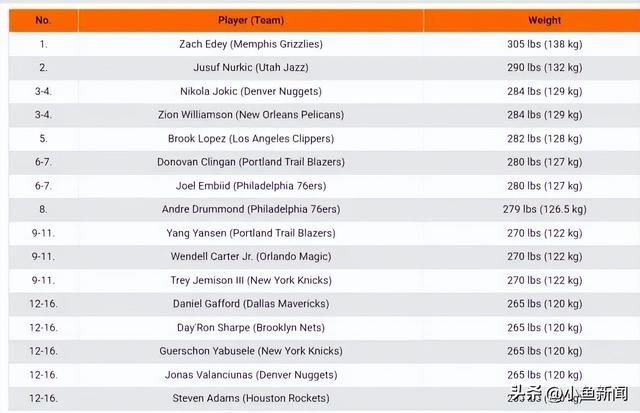The width and height of the screenshot is (640, 413).
Task: Click Joel Embiid (Philadelphia 76ers) player cell
Action: [x=250, y=186]
